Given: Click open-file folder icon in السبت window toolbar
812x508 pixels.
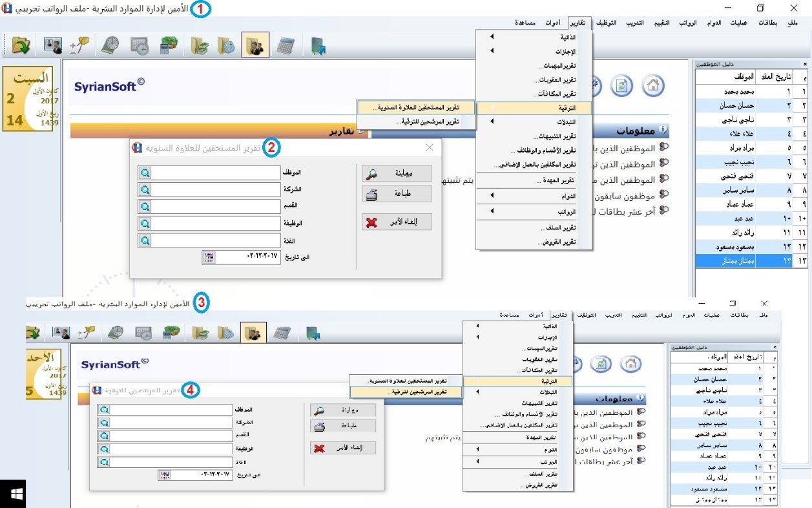Looking at the screenshot, I should 21,45.
